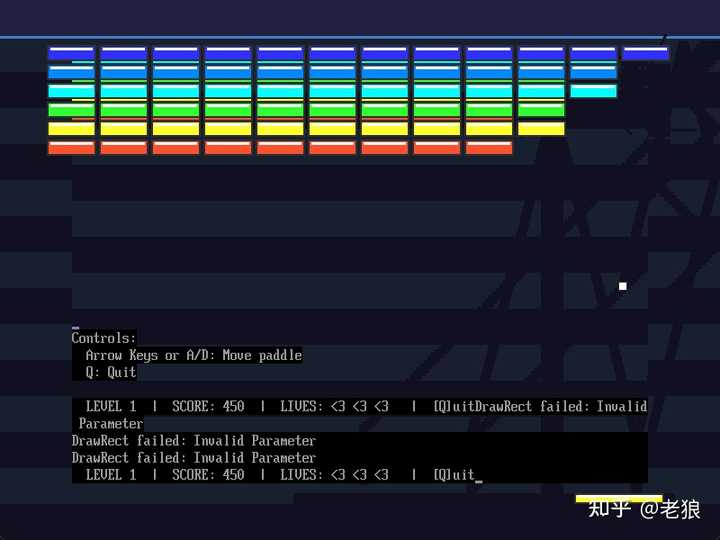Click the rightmost red brick in bottom row
This screenshot has height=540, width=720.
click(x=489, y=148)
